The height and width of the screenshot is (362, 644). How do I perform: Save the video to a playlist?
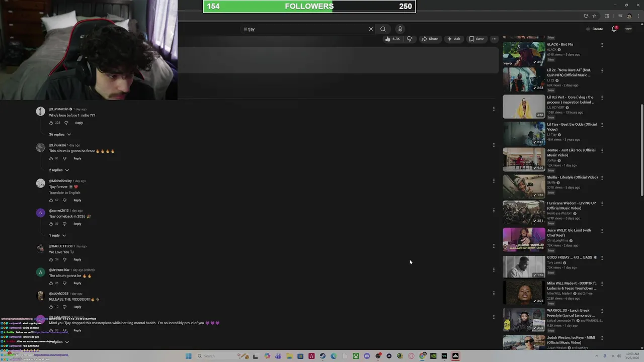coord(476,39)
